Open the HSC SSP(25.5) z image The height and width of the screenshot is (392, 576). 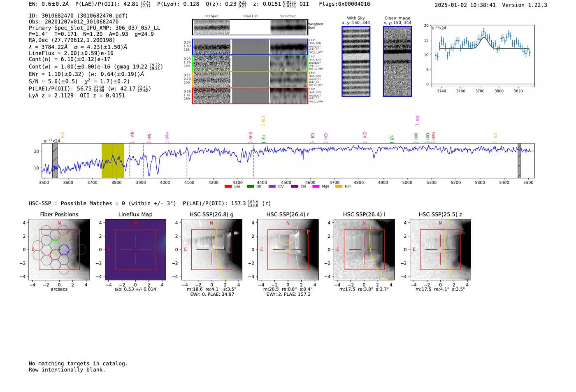pos(440,250)
